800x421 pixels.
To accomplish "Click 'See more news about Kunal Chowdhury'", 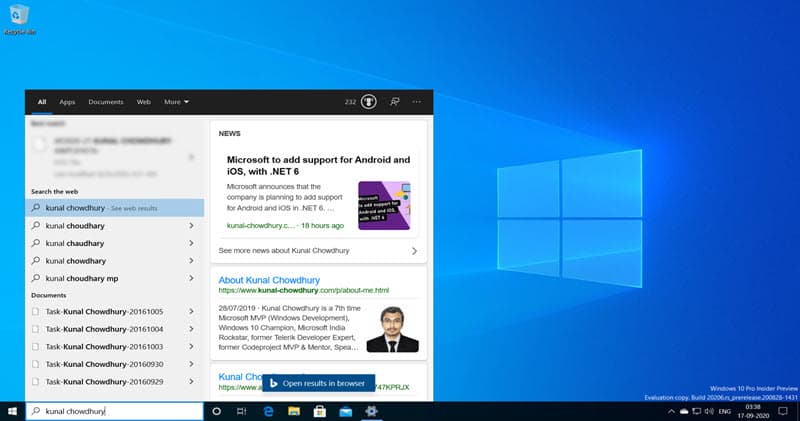I will coord(284,251).
